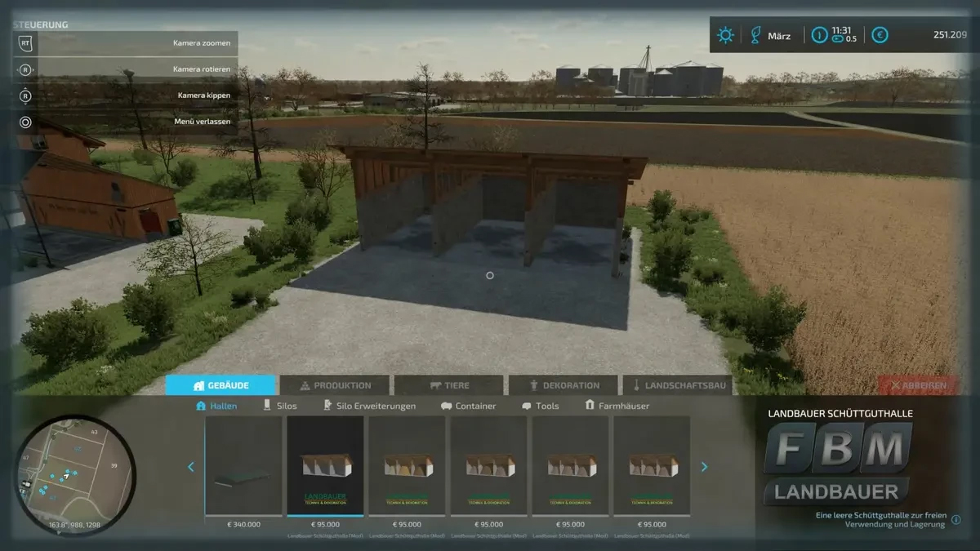Open the Silo Erweiterungen category
Image resolution: width=980 pixels, height=551 pixels.
tap(369, 406)
